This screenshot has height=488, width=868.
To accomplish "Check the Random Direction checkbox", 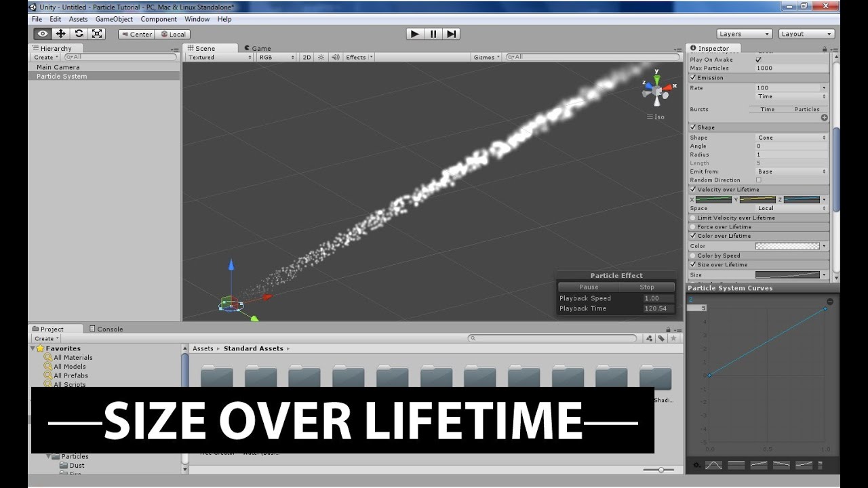I will coord(758,180).
